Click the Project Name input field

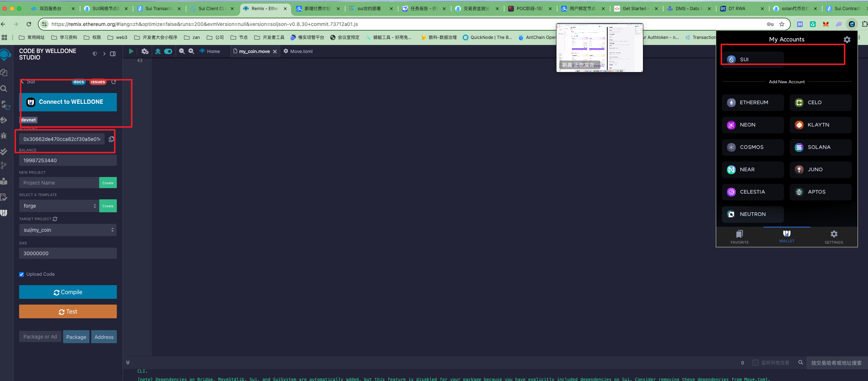59,183
